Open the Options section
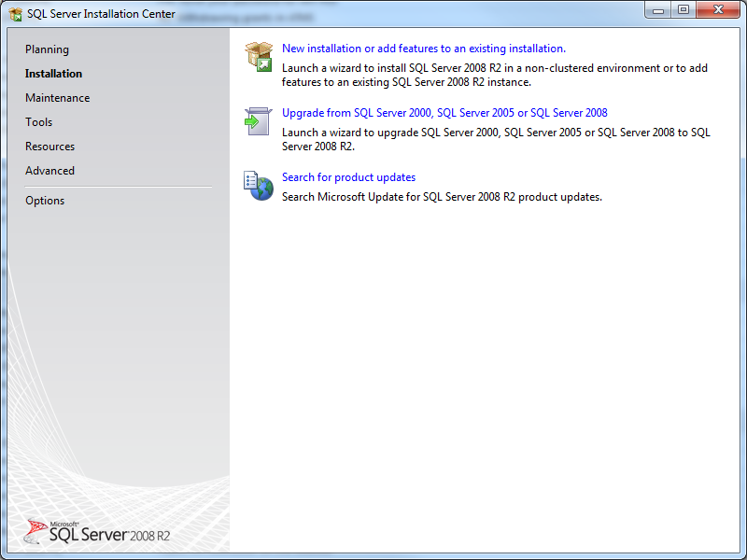The width and height of the screenshot is (747, 560). 45,200
